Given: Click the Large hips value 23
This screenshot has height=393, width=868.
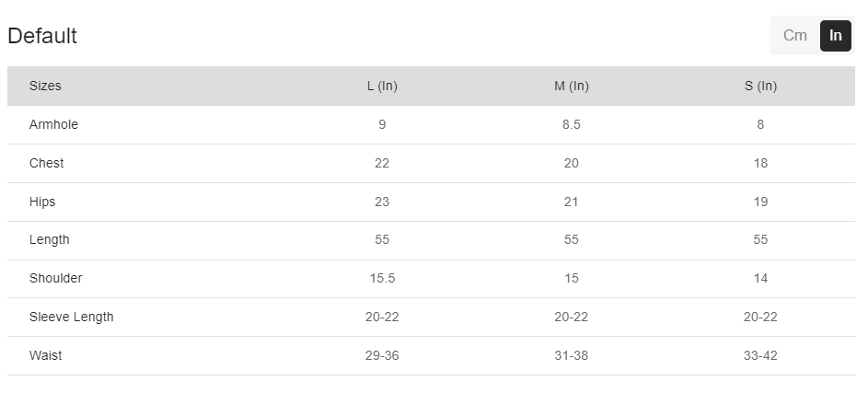Looking at the screenshot, I should 382,202.
